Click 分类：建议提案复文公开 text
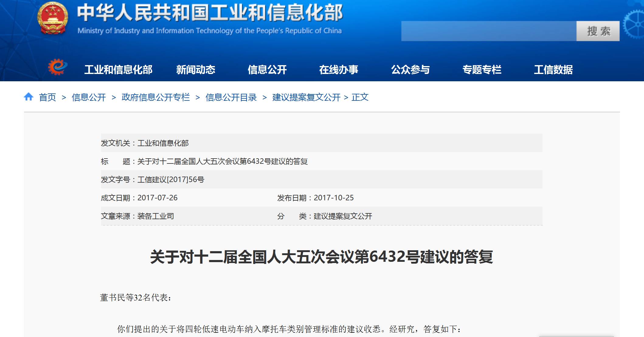Viewport: 644px width, 337px height. [325, 216]
